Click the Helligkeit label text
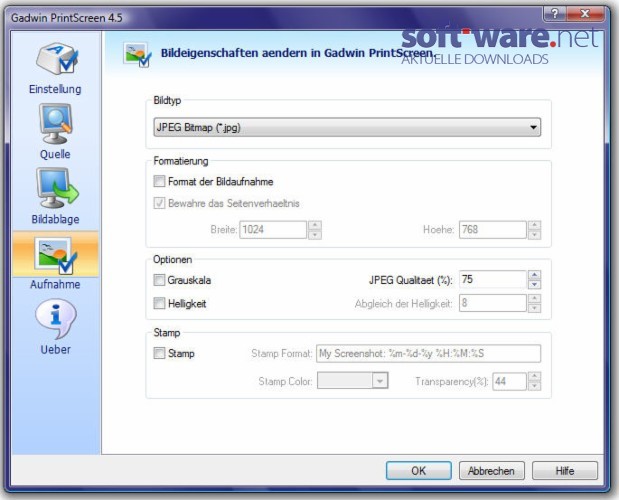Image resolution: width=619 pixels, height=500 pixels. pyautogui.click(x=187, y=304)
